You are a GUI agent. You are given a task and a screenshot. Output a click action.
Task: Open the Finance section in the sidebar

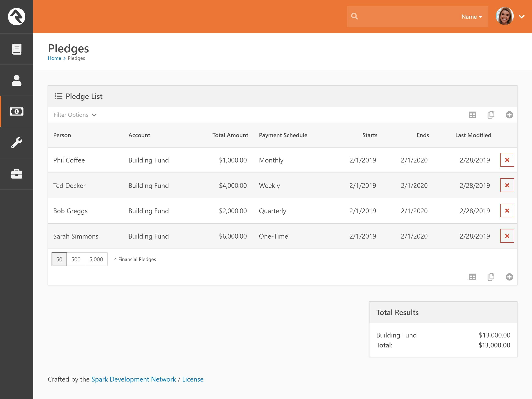(16, 111)
